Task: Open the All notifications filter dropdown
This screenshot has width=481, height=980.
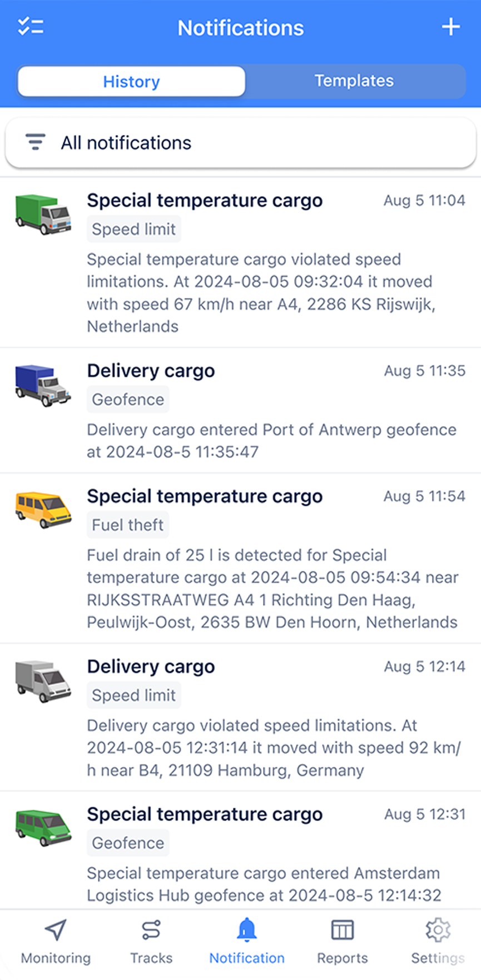Action: click(240, 143)
